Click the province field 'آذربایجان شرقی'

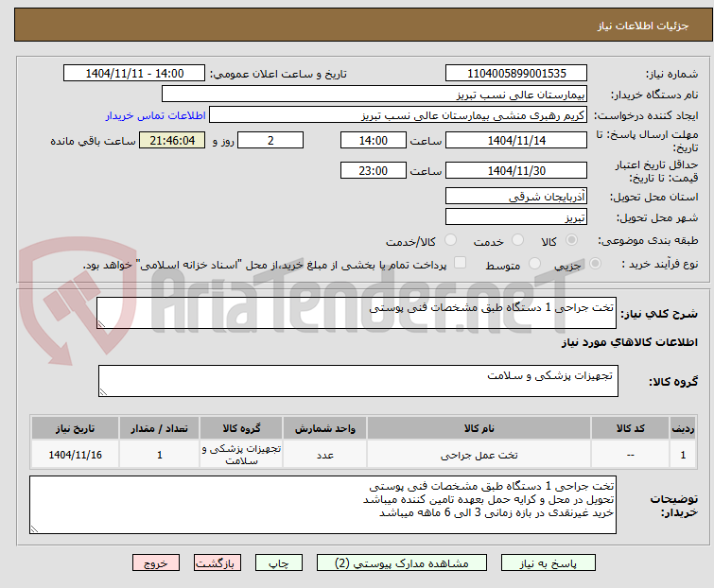516,196
